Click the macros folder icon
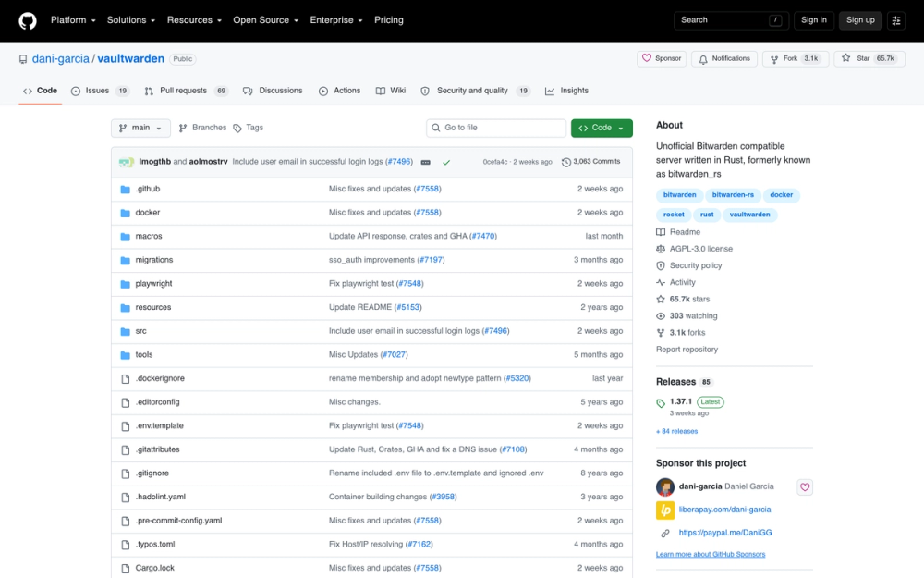This screenshot has height=578, width=924. click(125, 237)
